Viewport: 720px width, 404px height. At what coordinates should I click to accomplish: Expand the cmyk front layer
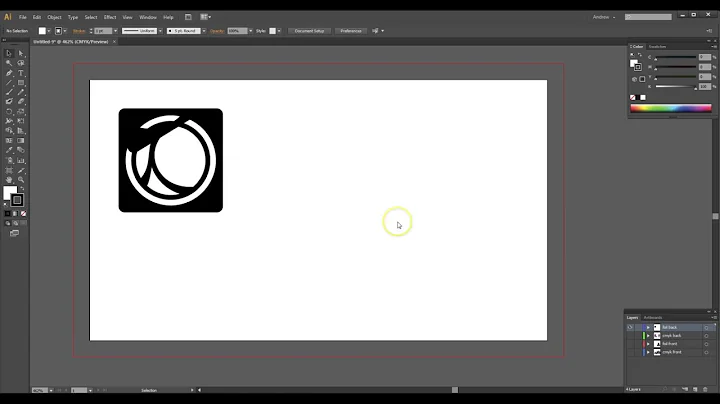coord(648,352)
